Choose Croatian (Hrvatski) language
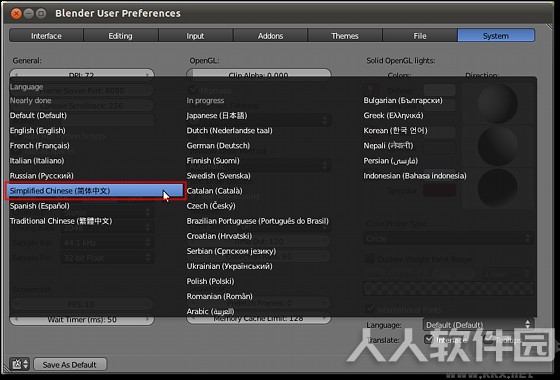This screenshot has height=380, width=560. pos(219,236)
